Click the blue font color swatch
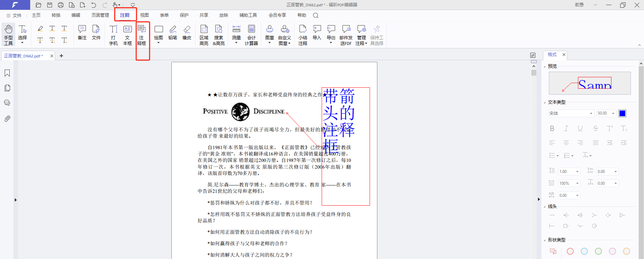Viewport: 644px width, 259px height. point(622,114)
